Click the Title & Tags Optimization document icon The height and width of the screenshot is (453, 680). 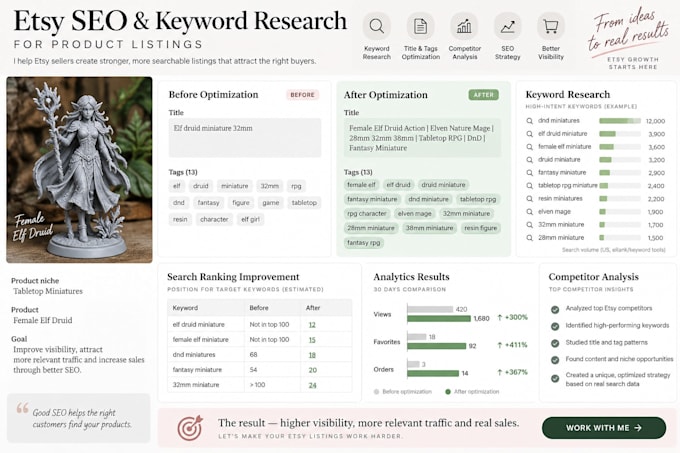click(x=420, y=26)
